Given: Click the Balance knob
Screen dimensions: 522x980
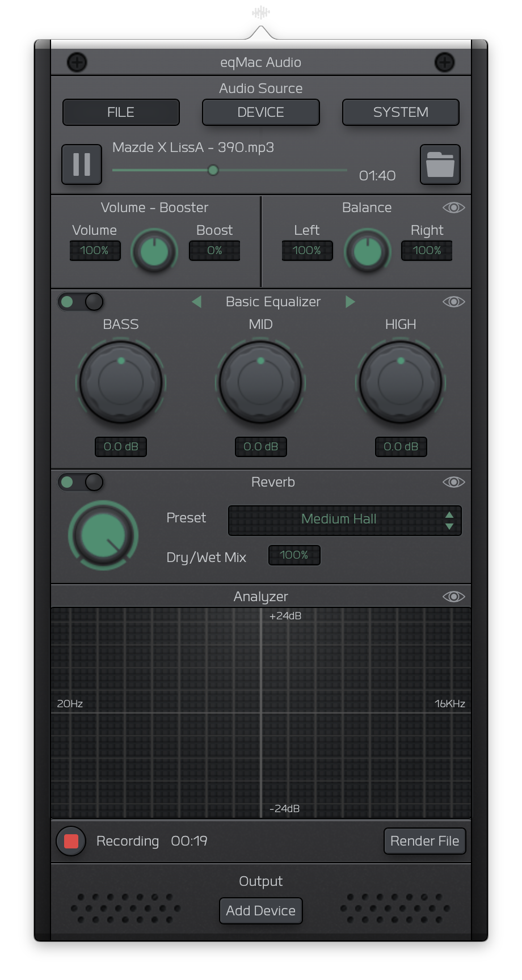Looking at the screenshot, I should [x=368, y=251].
